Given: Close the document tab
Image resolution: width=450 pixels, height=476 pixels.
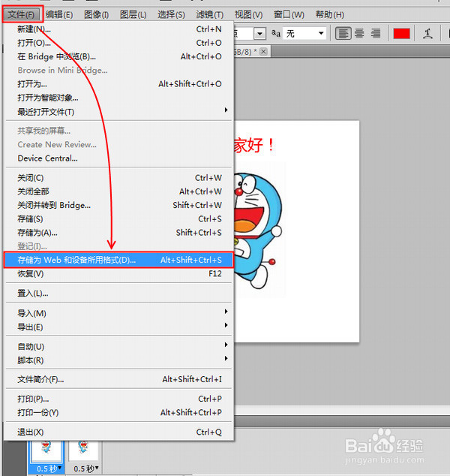Looking at the screenshot, I should pyautogui.click(x=263, y=52).
